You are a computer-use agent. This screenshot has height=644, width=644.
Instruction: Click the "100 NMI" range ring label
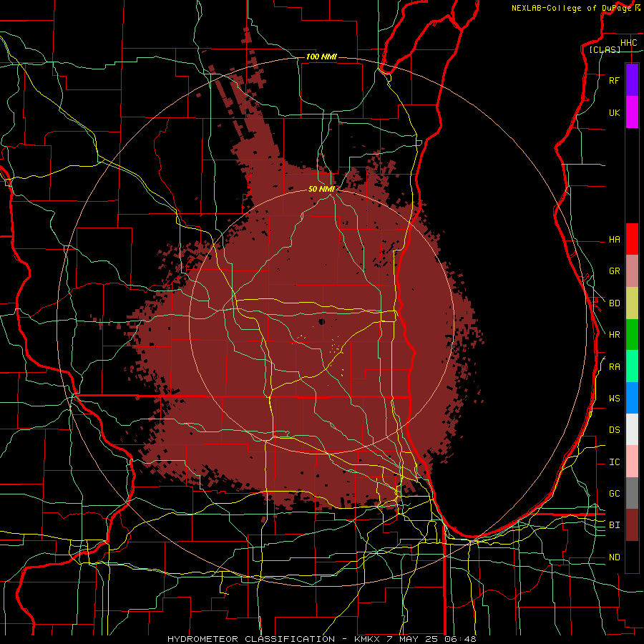321,57
